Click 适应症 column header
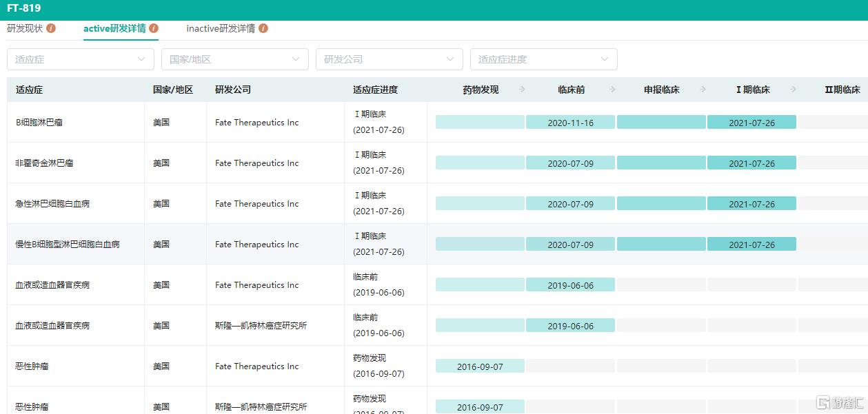 click(30, 90)
